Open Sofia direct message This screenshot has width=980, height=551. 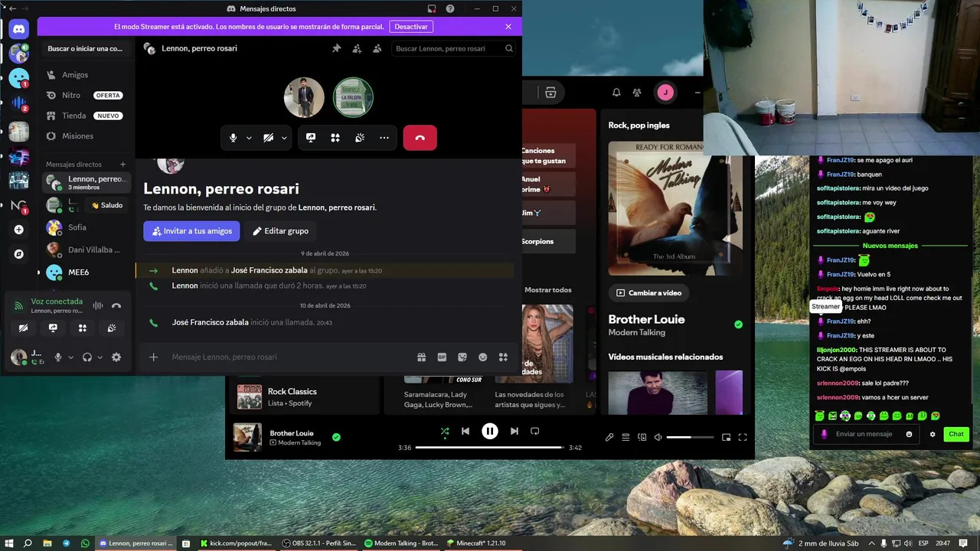(x=85, y=227)
